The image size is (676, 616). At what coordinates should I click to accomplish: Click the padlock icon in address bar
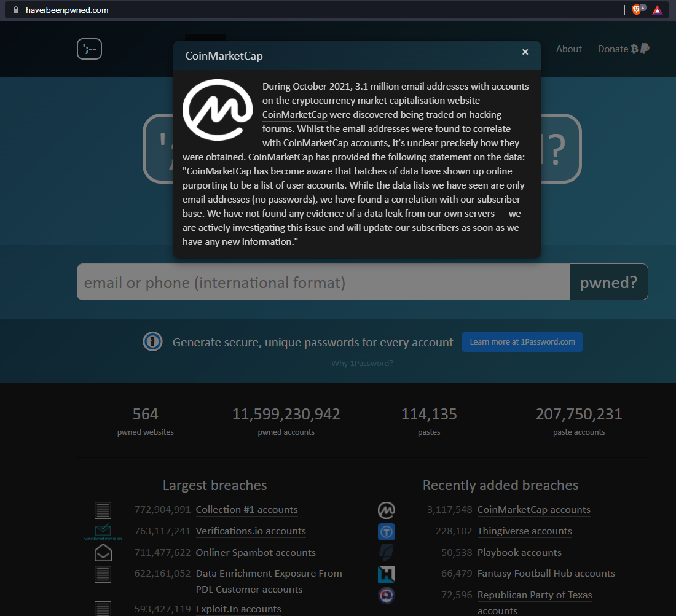(x=16, y=9)
